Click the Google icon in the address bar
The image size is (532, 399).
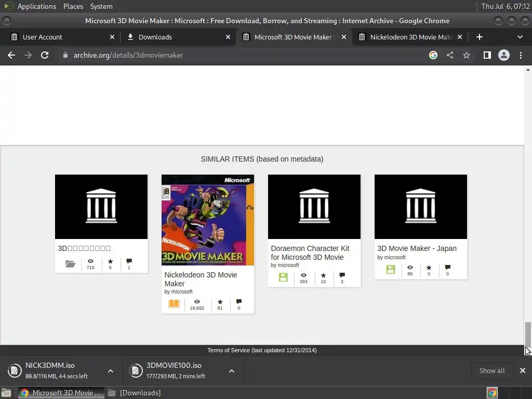pyautogui.click(x=433, y=55)
